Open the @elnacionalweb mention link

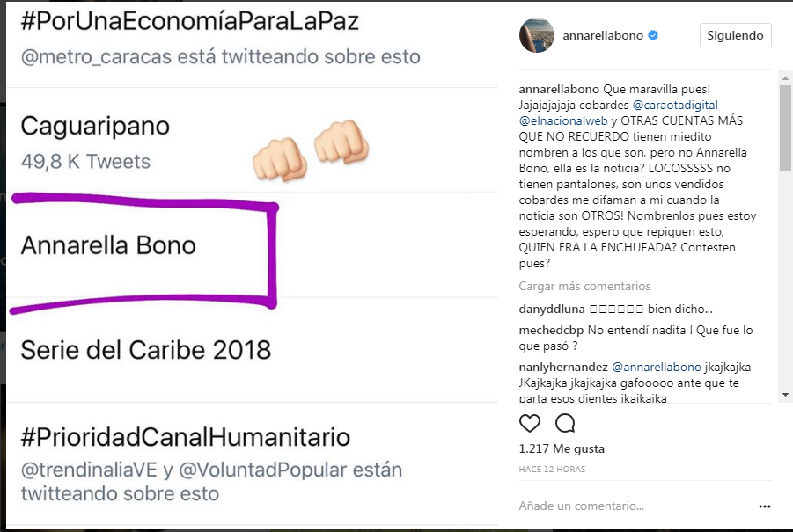563,120
